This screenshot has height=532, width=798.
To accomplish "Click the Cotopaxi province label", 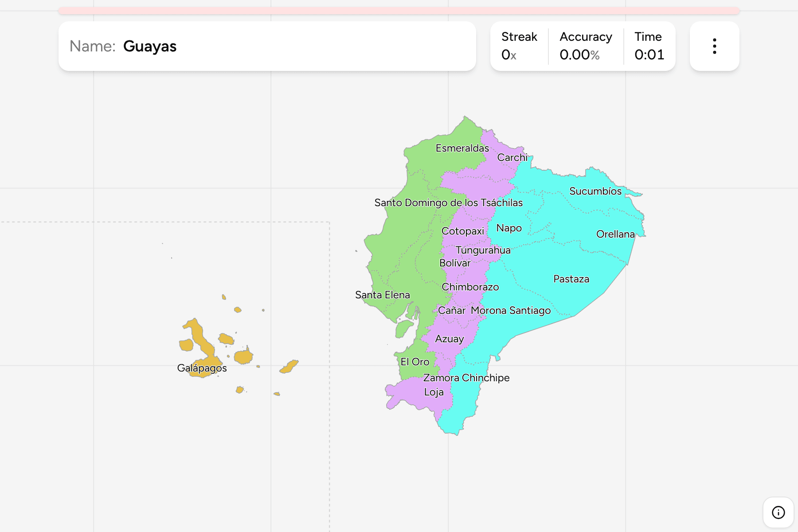I will click(463, 231).
